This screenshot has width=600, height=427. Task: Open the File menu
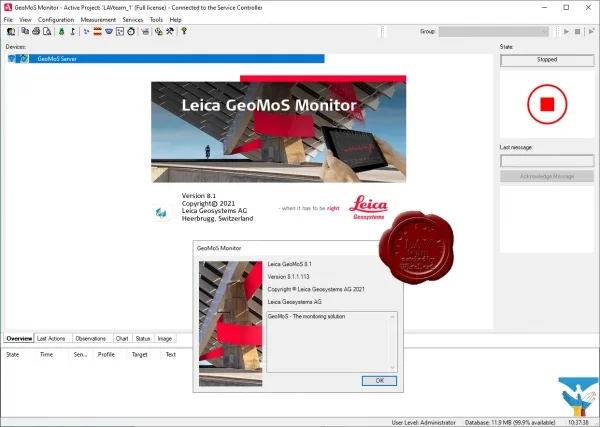[8, 20]
